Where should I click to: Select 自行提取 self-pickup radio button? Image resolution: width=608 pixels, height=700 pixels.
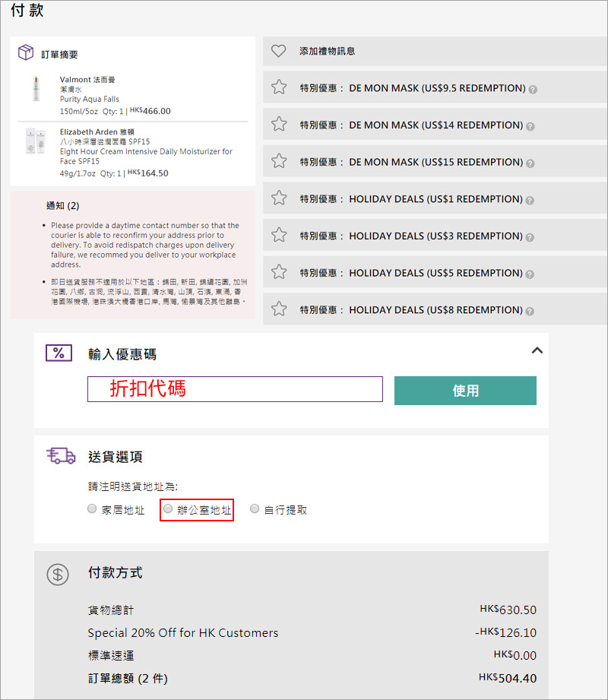(x=255, y=509)
